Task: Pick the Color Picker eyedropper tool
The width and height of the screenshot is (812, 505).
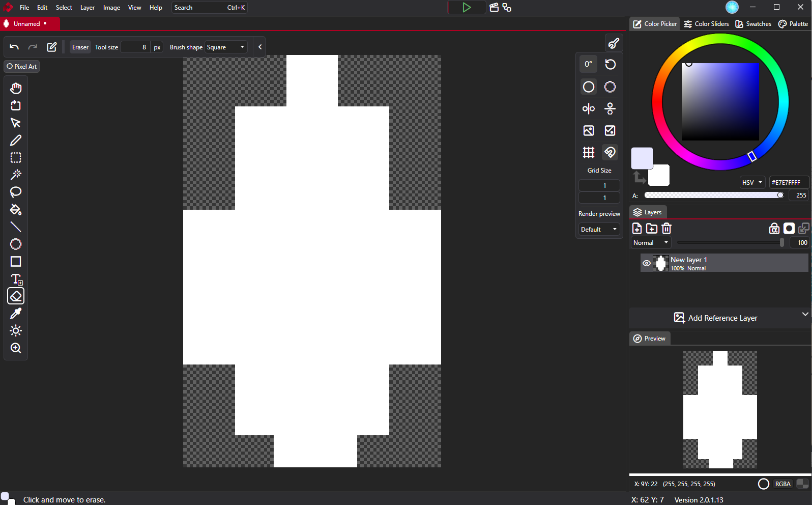Action: (x=16, y=314)
